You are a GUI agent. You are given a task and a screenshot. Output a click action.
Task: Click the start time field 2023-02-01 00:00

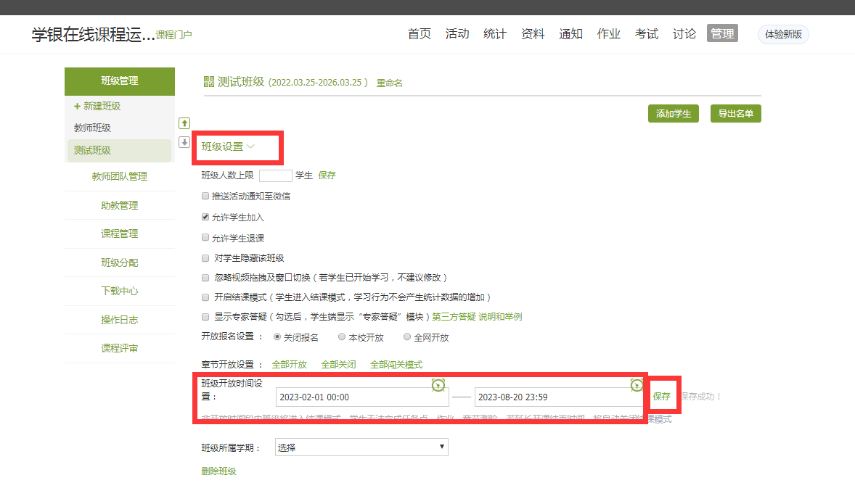click(362, 397)
